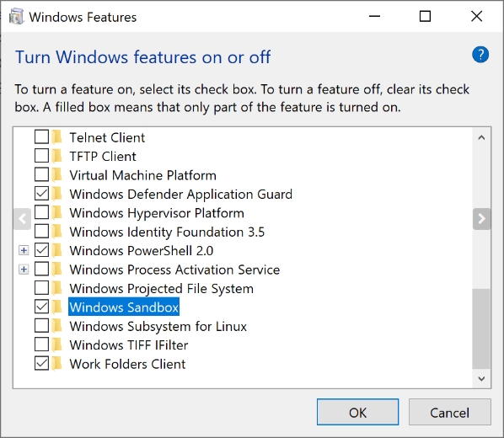Click the folder icon beside Windows PowerShell 2.0

coord(57,250)
